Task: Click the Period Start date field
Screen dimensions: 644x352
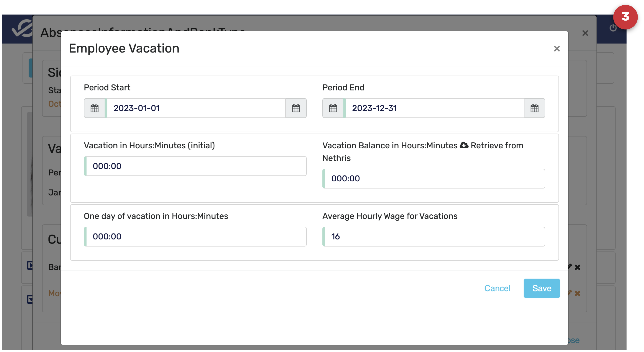Action: [x=196, y=108]
